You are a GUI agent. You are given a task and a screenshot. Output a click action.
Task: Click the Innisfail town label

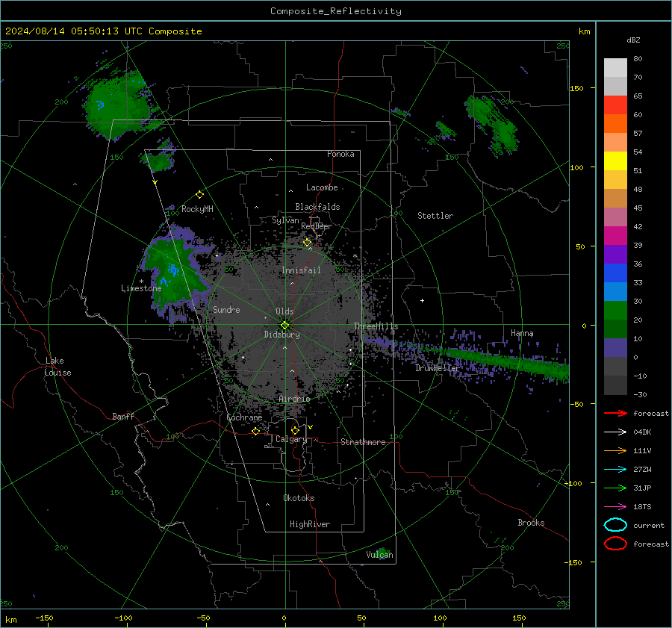[x=301, y=270]
